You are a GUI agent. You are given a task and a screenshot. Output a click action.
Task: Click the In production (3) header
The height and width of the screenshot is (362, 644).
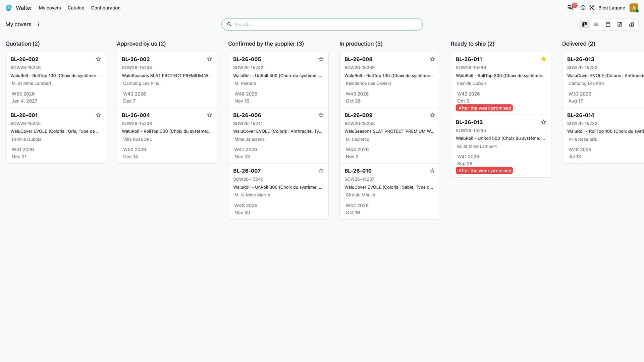[361, 44]
